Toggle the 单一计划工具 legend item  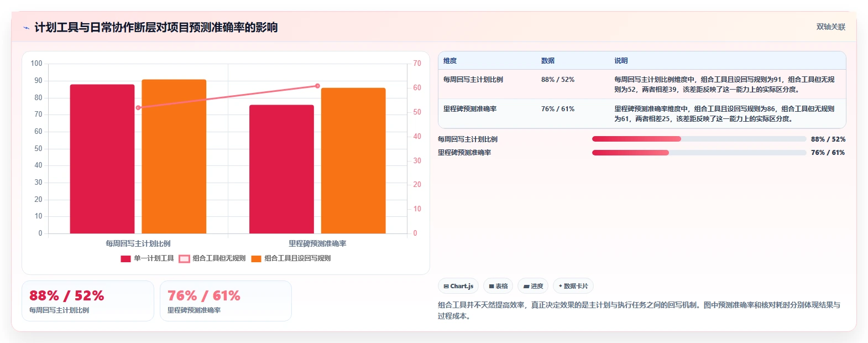coord(147,258)
